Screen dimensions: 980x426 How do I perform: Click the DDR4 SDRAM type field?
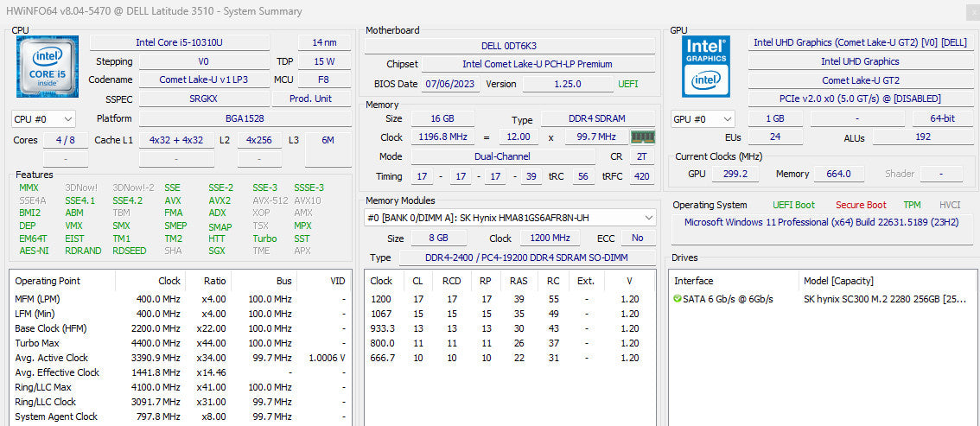click(x=598, y=118)
